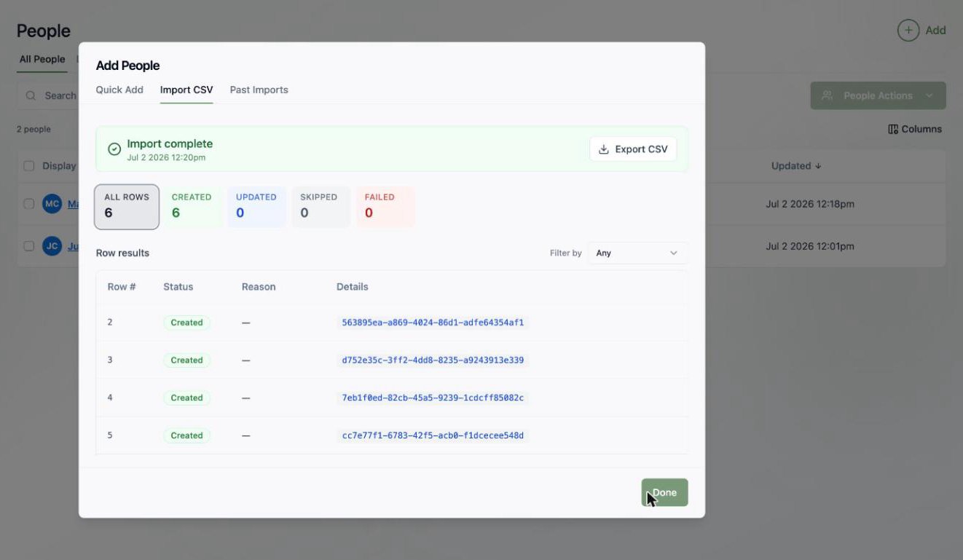Open the ID link starting with cc7e77f1

click(x=433, y=435)
